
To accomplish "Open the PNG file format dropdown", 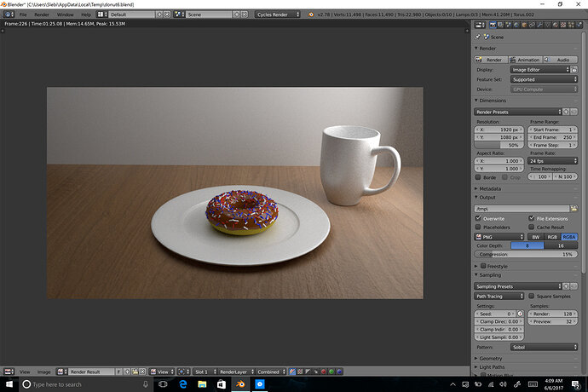I will 499,237.
